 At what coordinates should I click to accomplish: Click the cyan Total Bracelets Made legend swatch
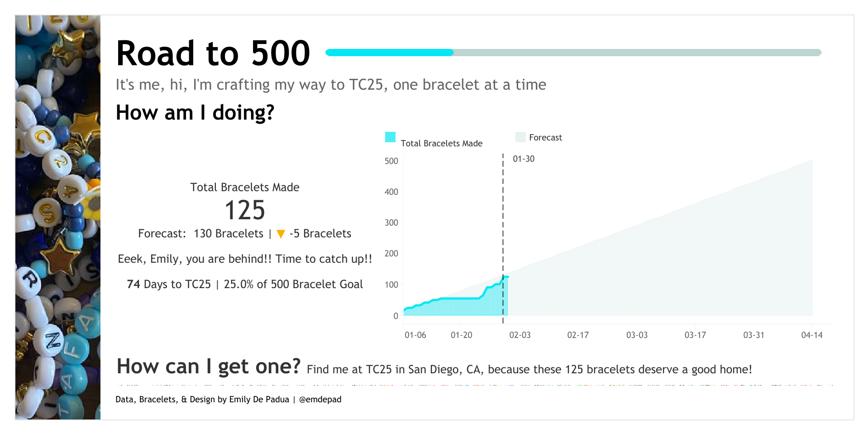[x=390, y=137]
